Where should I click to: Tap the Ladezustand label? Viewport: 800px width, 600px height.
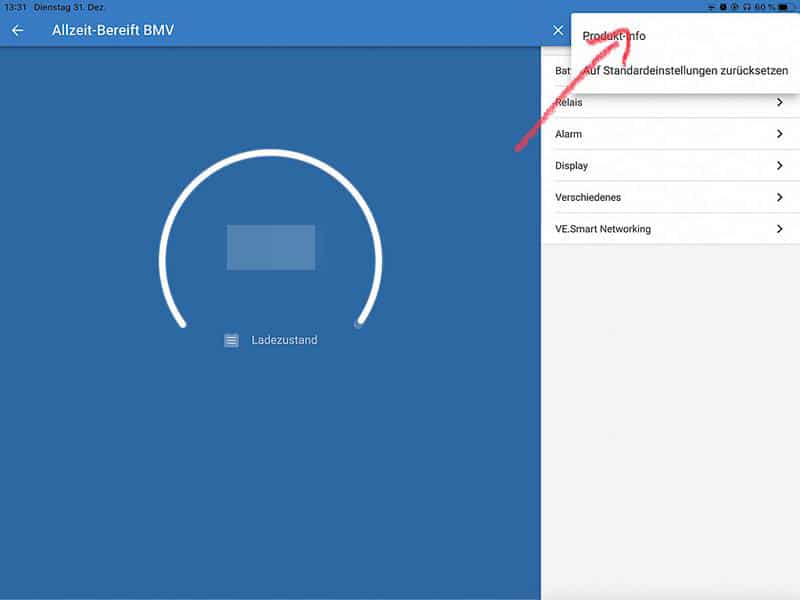tap(284, 340)
